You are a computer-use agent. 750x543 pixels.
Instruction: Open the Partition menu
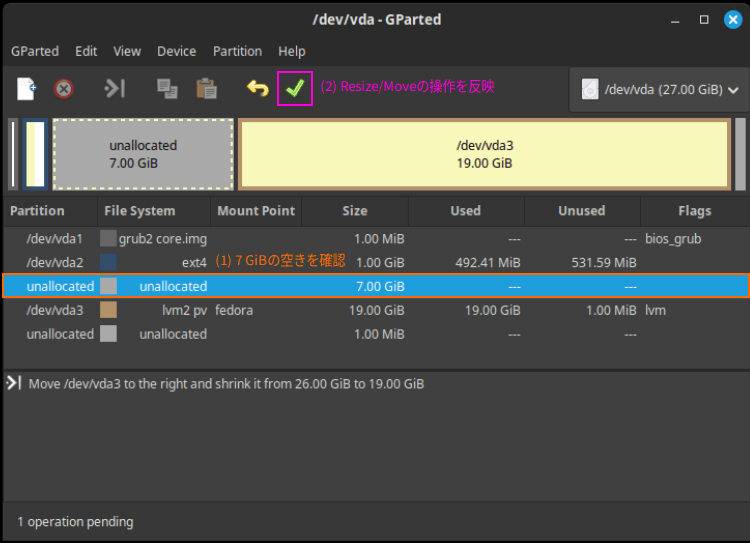(237, 51)
